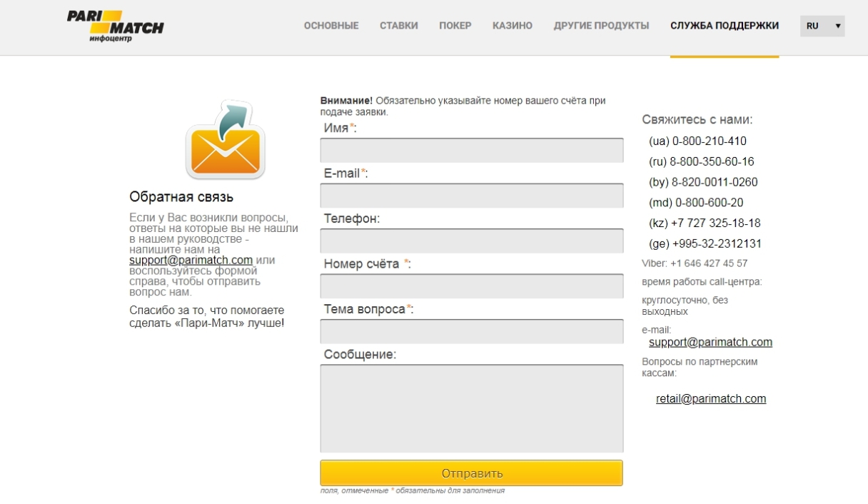The height and width of the screenshot is (504, 868).
Task: Select the Казино menu item
Action: (x=512, y=26)
